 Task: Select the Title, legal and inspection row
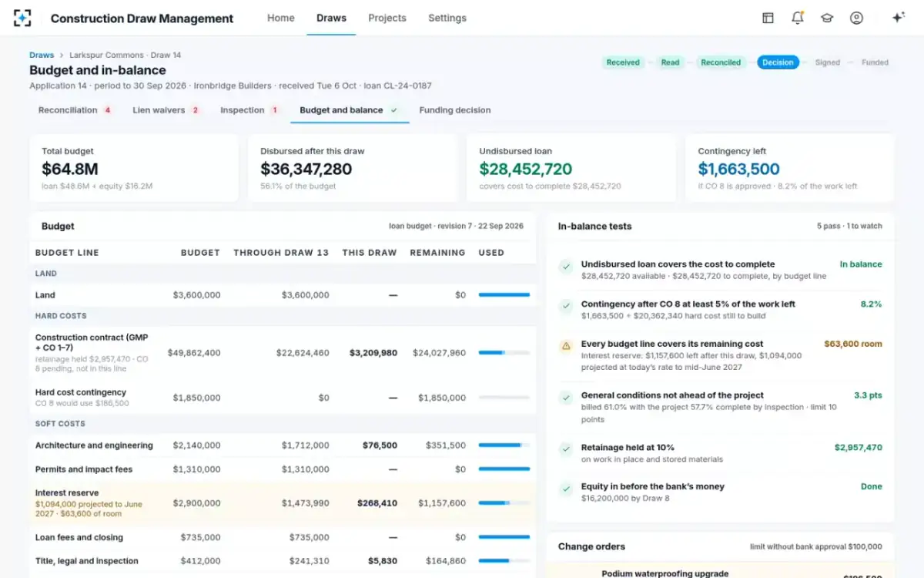(283, 561)
